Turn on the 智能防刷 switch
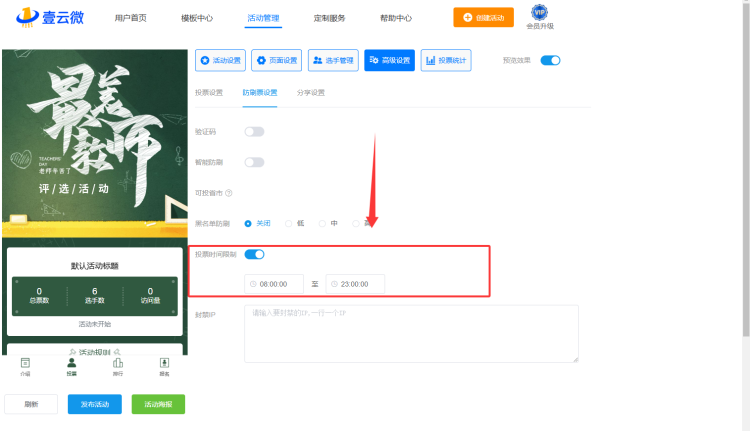This screenshot has width=750, height=431. coord(254,162)
